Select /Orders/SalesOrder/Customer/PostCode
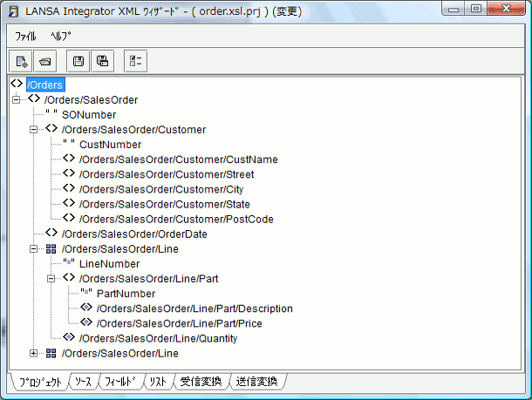Viewport: 532px width, 400px height. point(176,220)
